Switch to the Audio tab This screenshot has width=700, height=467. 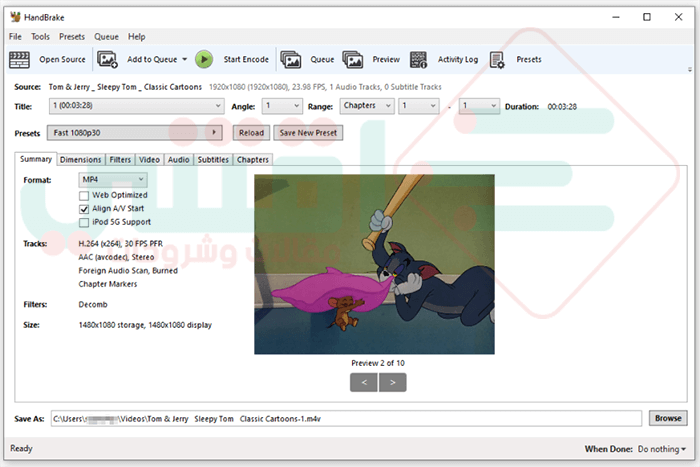(x=179, y=160)
